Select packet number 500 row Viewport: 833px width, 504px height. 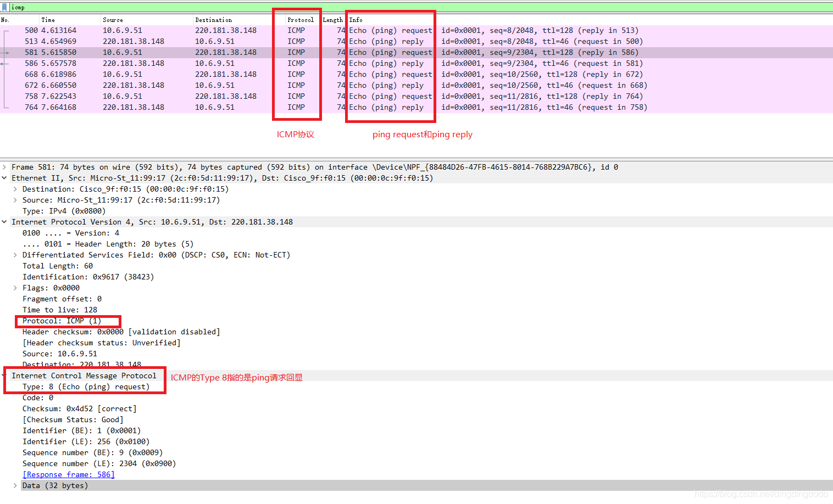click(x=416, y=30)
